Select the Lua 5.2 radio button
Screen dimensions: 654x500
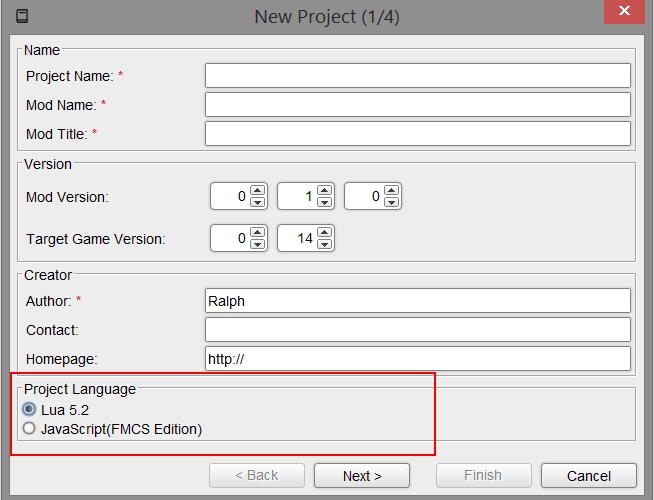(29, 409)
